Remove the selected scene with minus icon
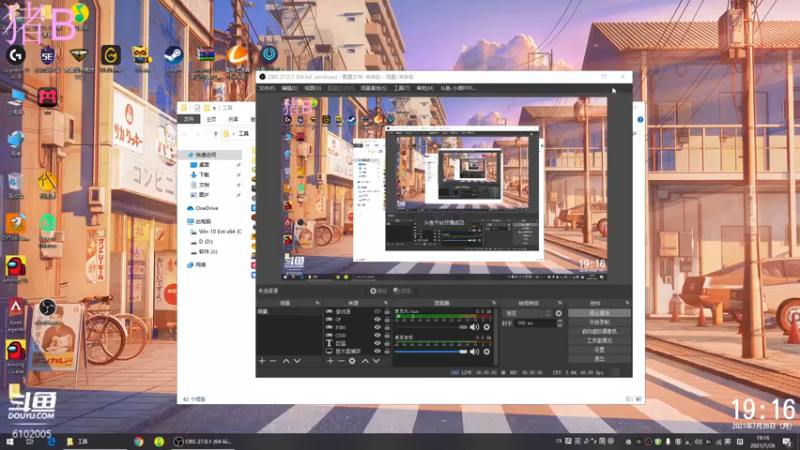 tap(273, 361)
